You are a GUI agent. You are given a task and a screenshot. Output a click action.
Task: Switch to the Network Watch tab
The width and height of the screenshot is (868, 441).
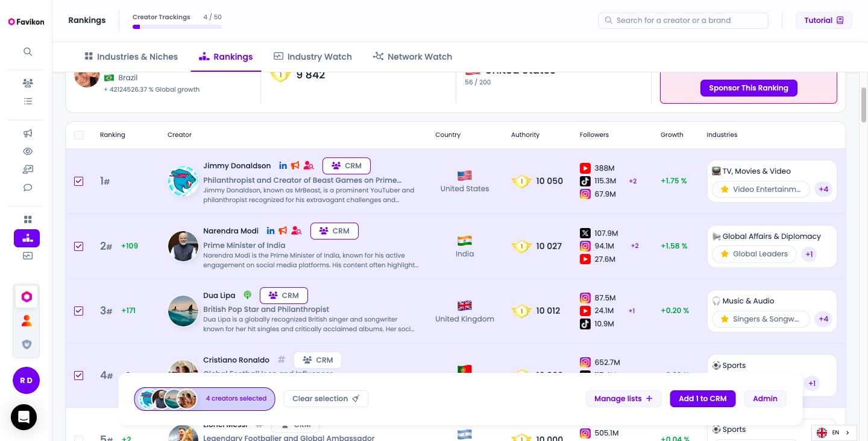(x=412, y=57)
